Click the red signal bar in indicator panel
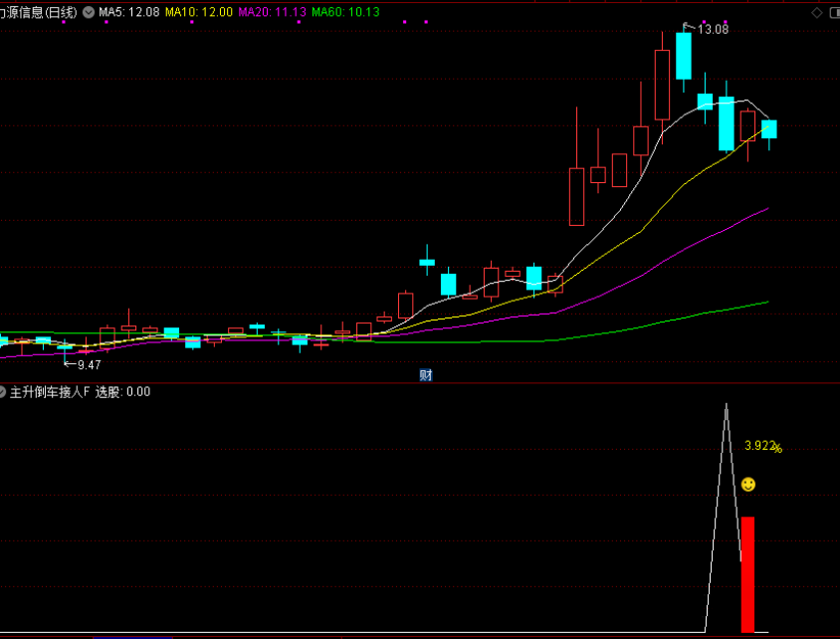 pos(747,574)
